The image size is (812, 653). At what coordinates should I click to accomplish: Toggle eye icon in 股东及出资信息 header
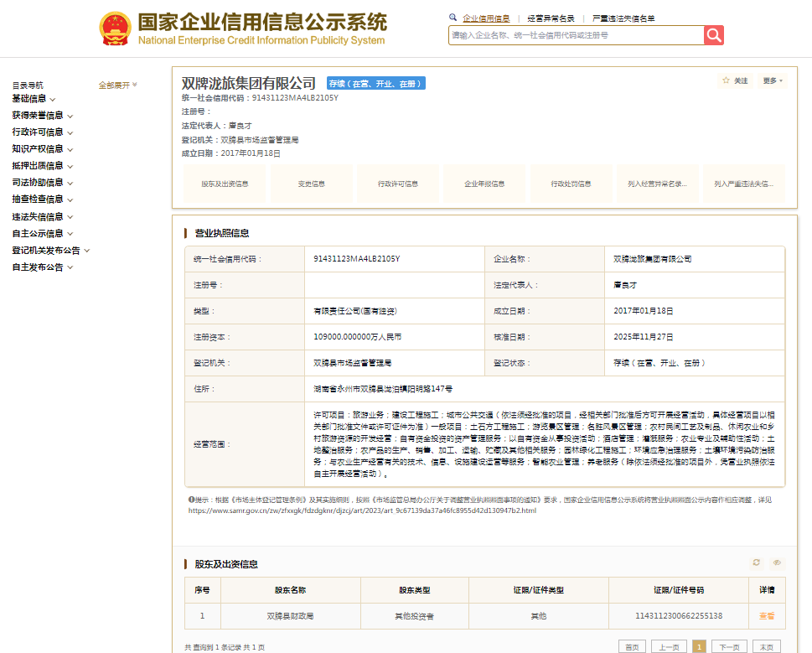point(777,562)
